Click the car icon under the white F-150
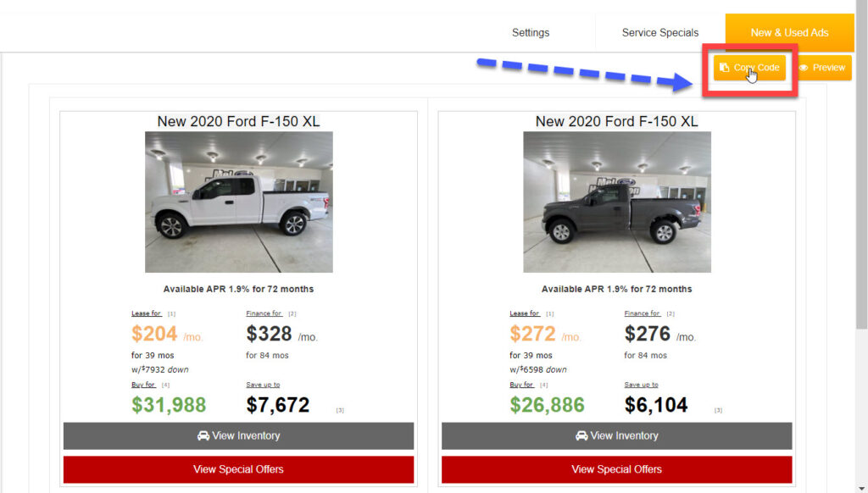The height and width of the screenshot is (493, 868). pyautogui.click(x=203, y=435)
